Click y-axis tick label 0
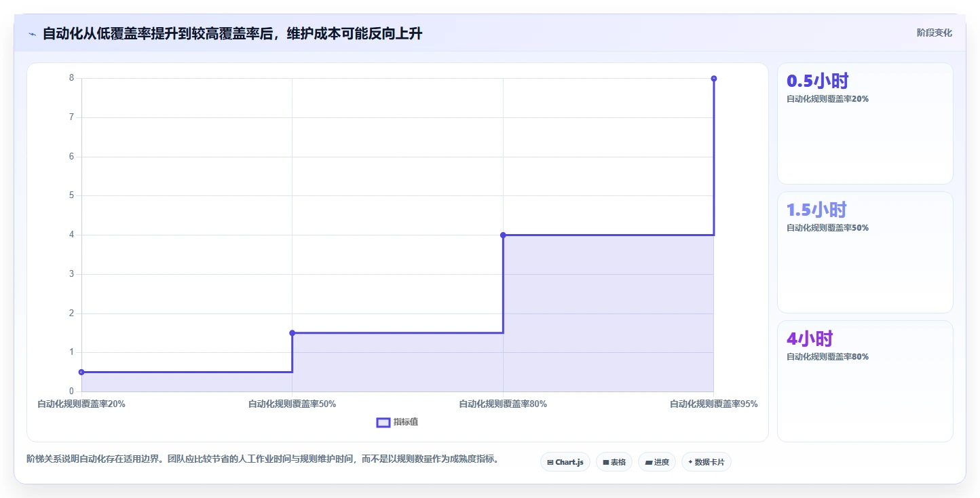This screenshot has width=980, height=498. 71,391
